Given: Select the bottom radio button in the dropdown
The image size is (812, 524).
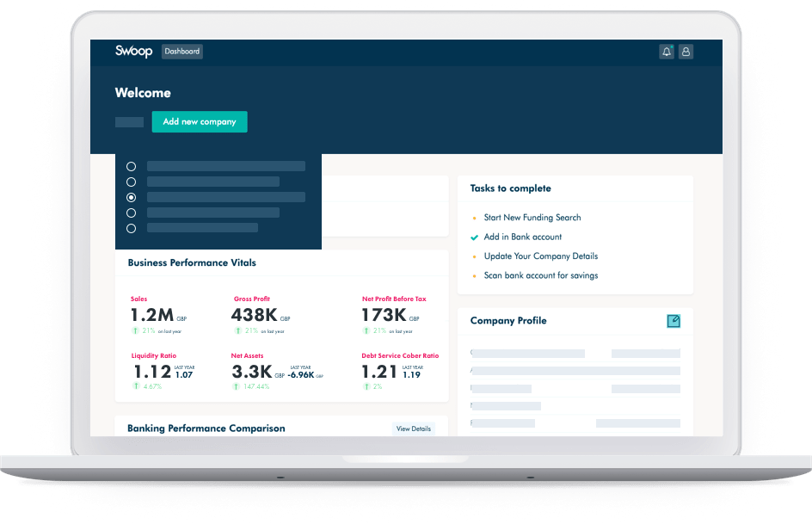Looking at the screenshot, I should tap(131, 228).
